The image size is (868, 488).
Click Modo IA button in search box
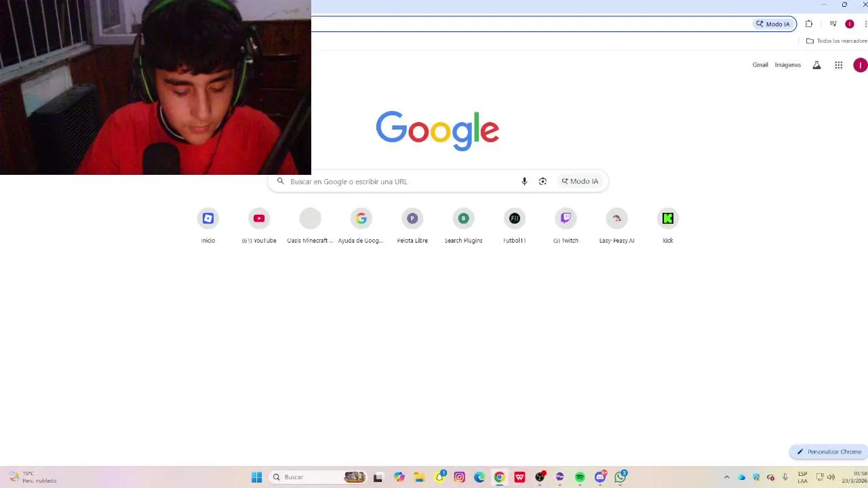coord(580,181)
